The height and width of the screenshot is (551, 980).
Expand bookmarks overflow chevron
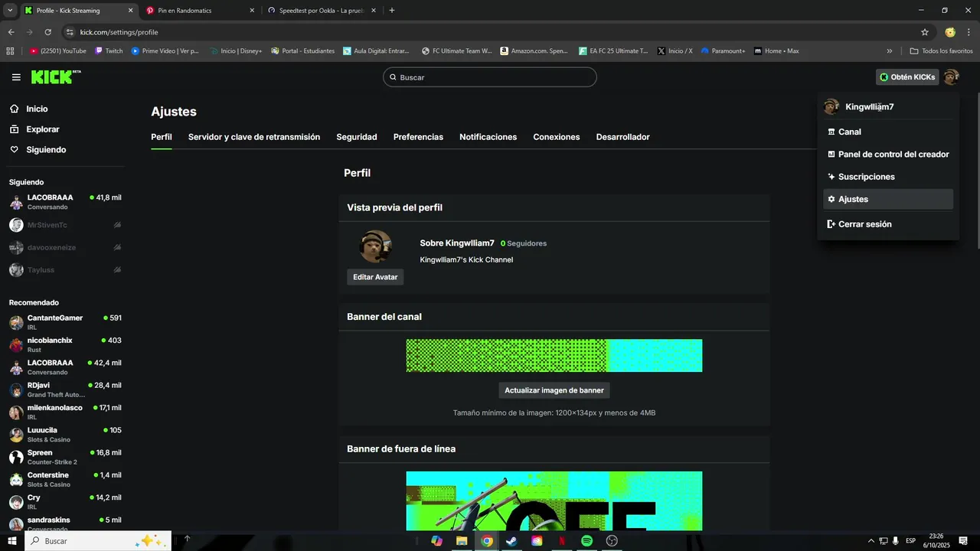point(890,51)
